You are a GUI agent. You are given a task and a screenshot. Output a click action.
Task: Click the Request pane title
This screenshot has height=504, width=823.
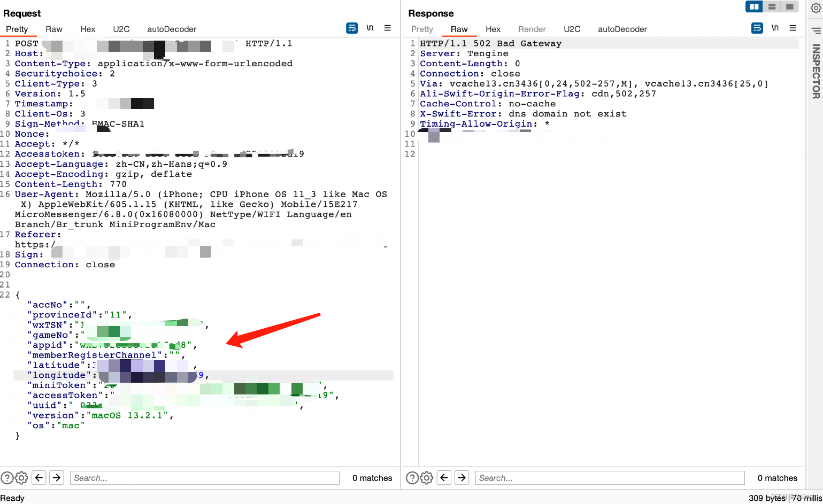tap(22, 13)
